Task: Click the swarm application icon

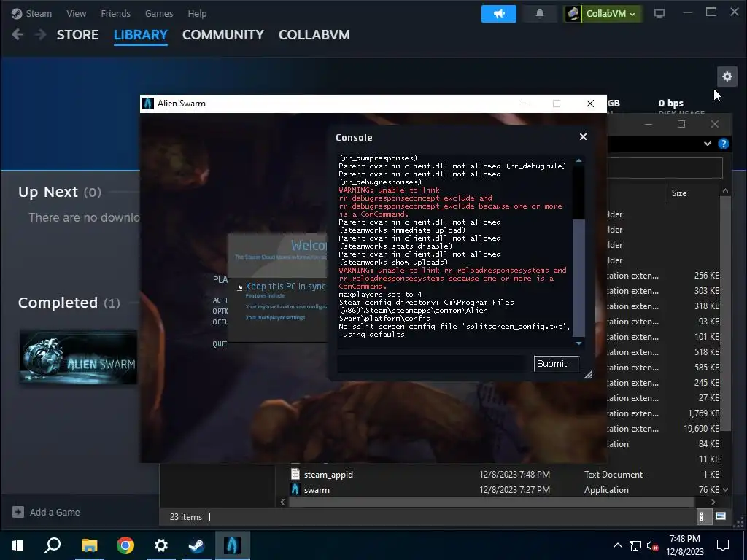Action: [x=295, y=489]
